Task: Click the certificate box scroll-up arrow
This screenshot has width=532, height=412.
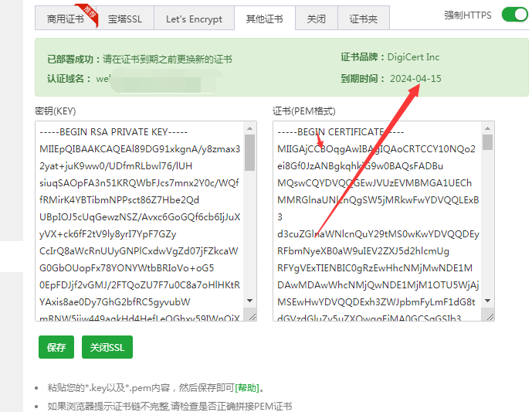Action: click(x=488, y=128)
